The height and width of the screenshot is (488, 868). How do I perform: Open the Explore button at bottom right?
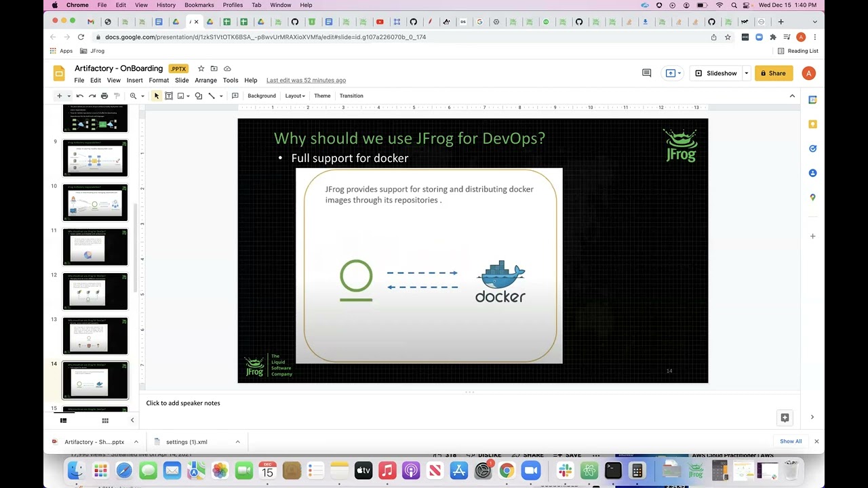[785, 418]
